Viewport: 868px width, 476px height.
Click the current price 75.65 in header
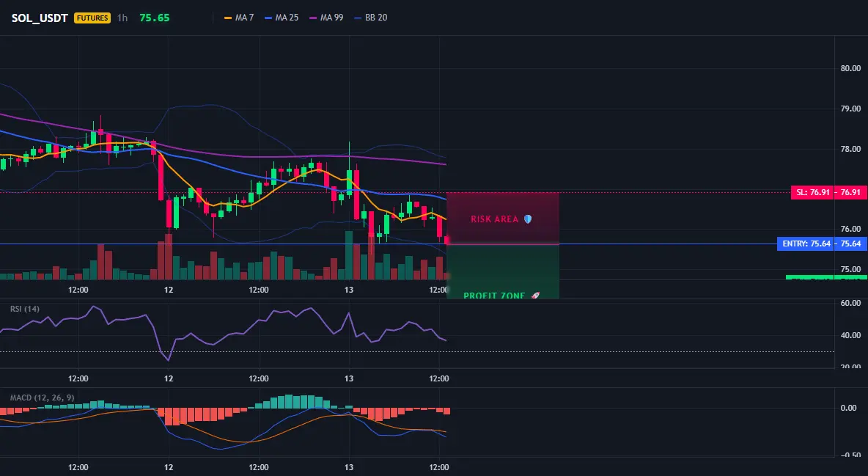155,18
